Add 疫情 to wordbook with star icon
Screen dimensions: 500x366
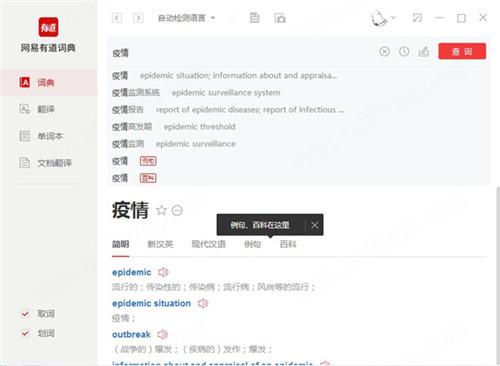(162, 210)
